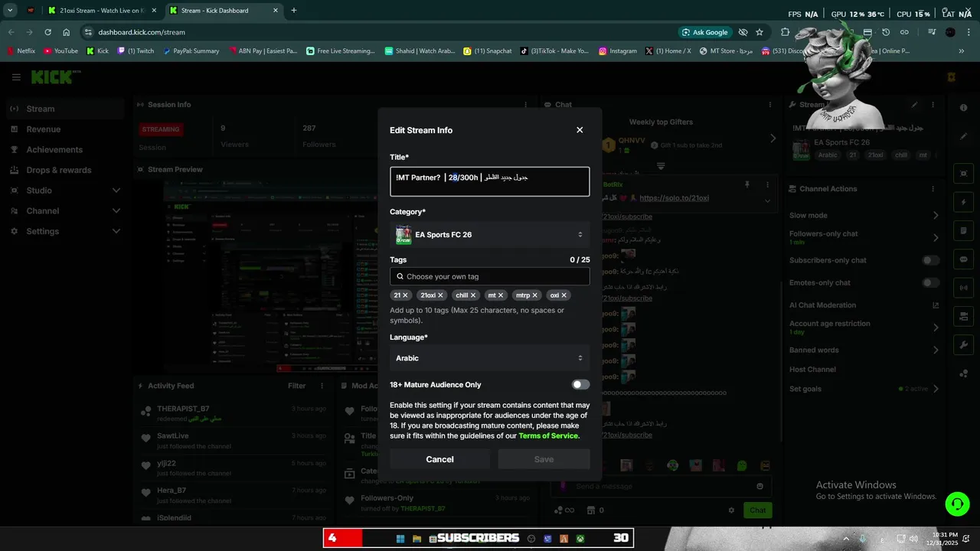Image resolution: width=980 pixels, height=551 pixels.
Task: Remove the 'oxi' tag
Action: pos(564,295)
